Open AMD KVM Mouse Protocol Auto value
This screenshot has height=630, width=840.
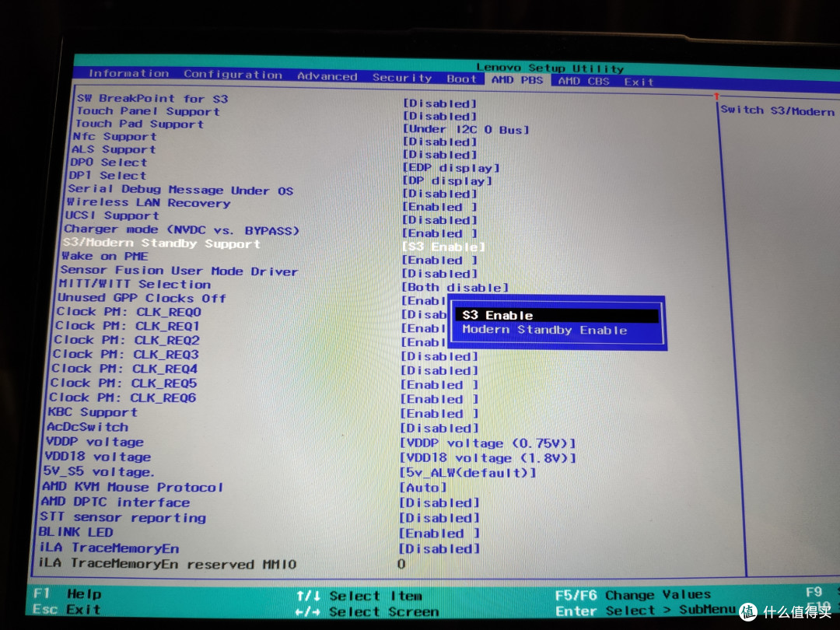[x=423, y=488]
